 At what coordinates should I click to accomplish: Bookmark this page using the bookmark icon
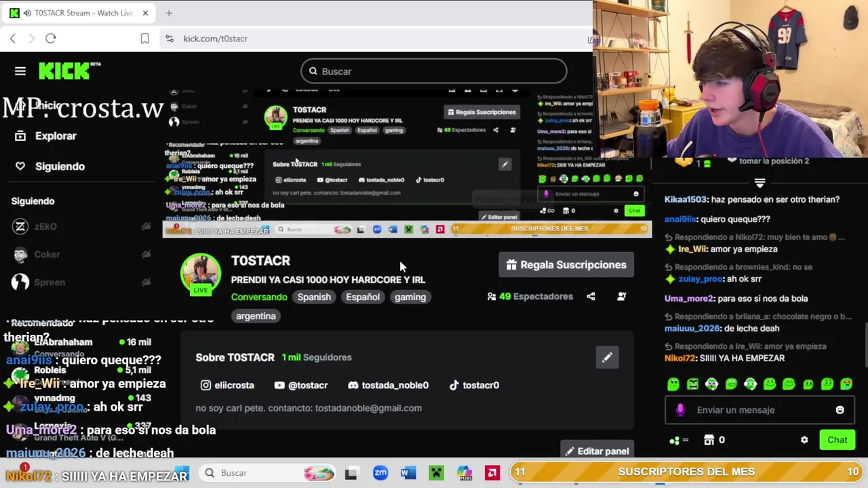pos(144,39)
